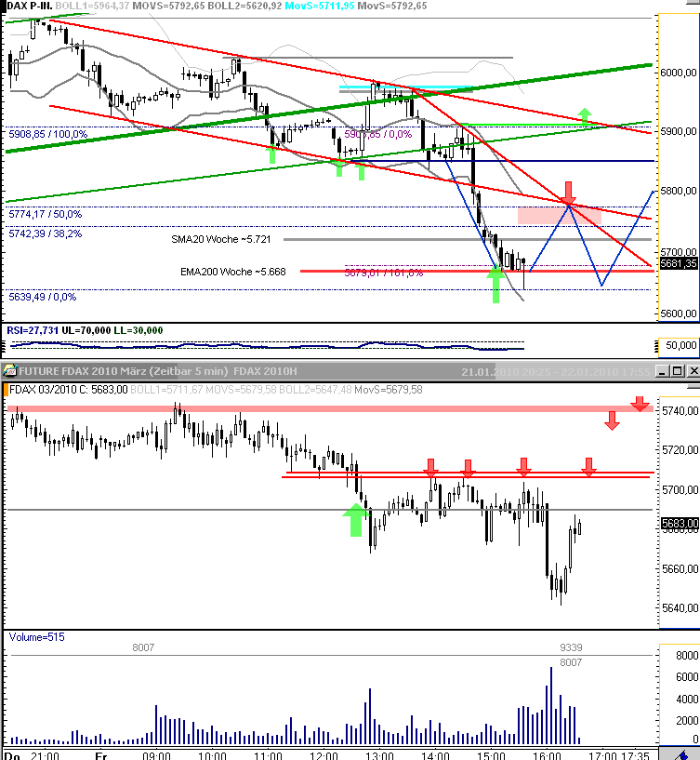700x760 pixels.
Task: Minimize the FUTURE FDAX chart window
Action: (x=662, y=371)
